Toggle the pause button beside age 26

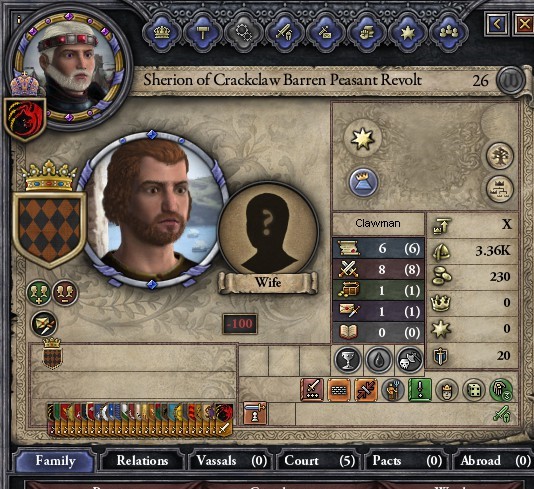[511, 81]
